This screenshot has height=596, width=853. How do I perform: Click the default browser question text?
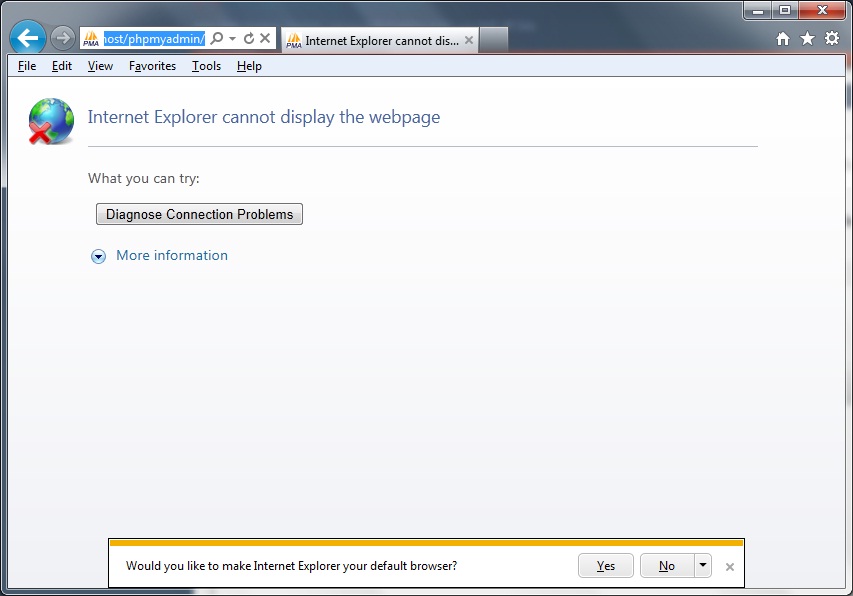(292, 566)
